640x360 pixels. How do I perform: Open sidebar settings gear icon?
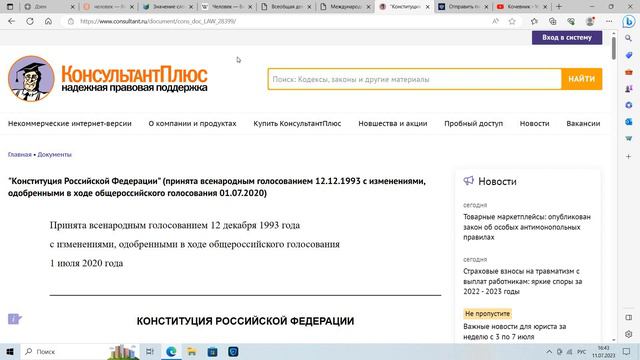629,334
